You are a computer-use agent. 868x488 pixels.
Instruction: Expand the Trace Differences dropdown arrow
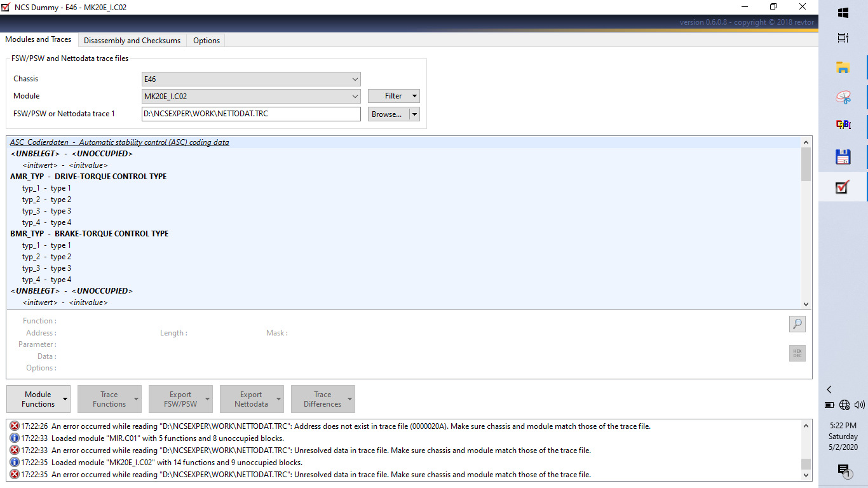(x=349, y=399)
